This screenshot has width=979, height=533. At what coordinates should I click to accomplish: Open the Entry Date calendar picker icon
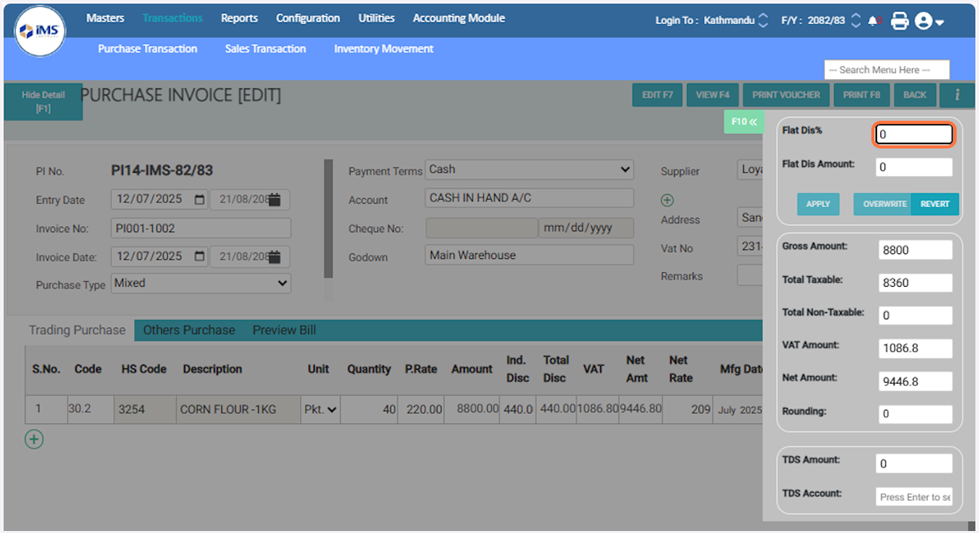click(x=199, y=200)
